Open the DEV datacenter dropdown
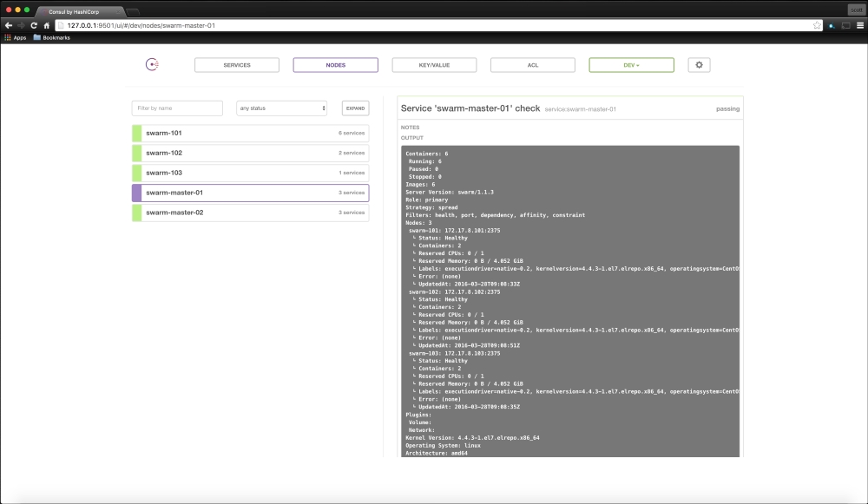 (x=631, y=65)
